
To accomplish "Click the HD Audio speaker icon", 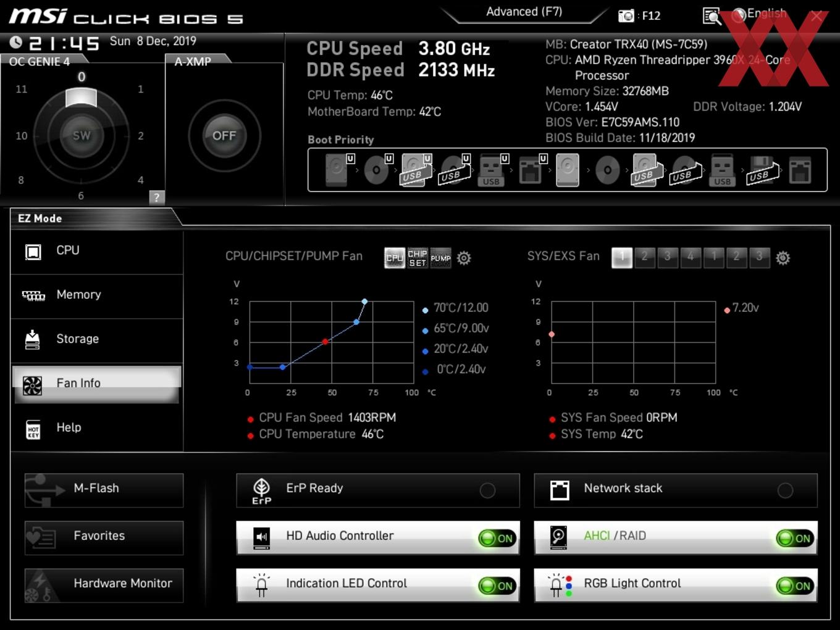I will point(261,537).
